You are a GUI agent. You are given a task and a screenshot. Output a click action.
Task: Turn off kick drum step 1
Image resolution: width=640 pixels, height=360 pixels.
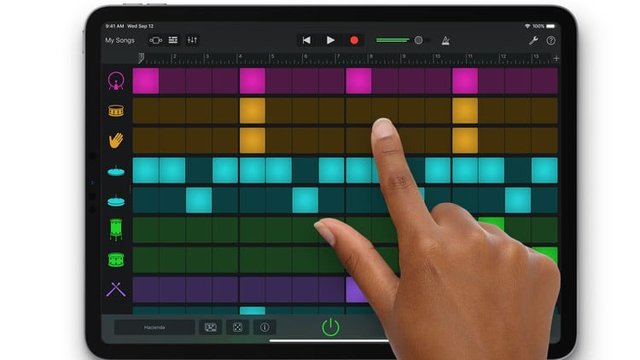[x=146, y=81]
